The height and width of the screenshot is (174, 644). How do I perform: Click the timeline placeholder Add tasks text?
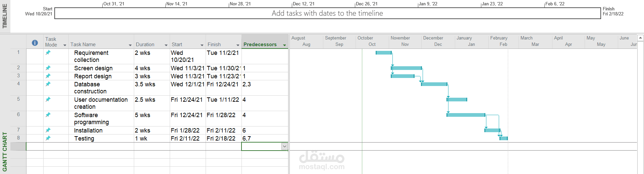pyautogui.click(x=327, y=13)
